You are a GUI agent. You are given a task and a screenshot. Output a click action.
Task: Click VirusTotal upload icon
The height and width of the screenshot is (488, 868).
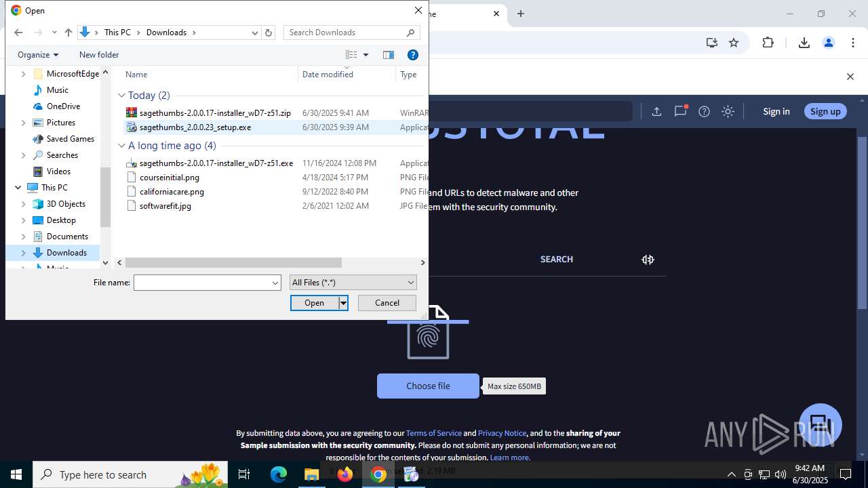pyautogui.click(x=656, y=112)
